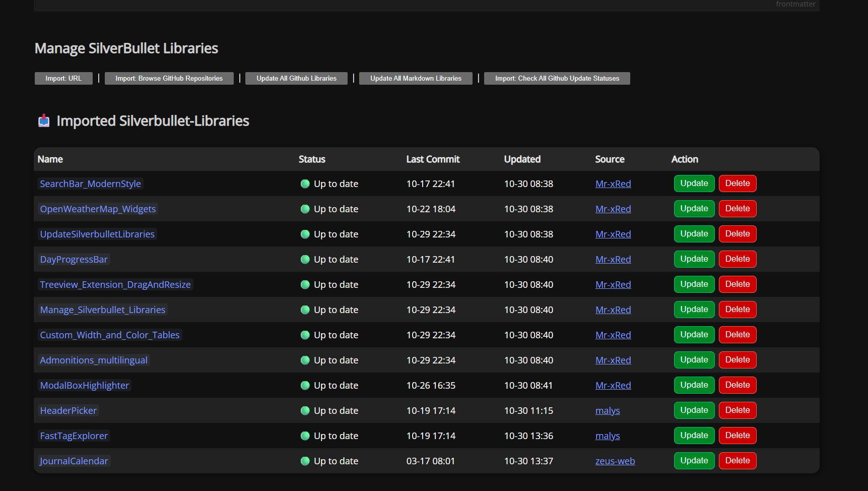Click the inbox icon beside Imported Silverbullet-Libraries
This screenshot has height=491, width=868.
click(x=44, y=121)
